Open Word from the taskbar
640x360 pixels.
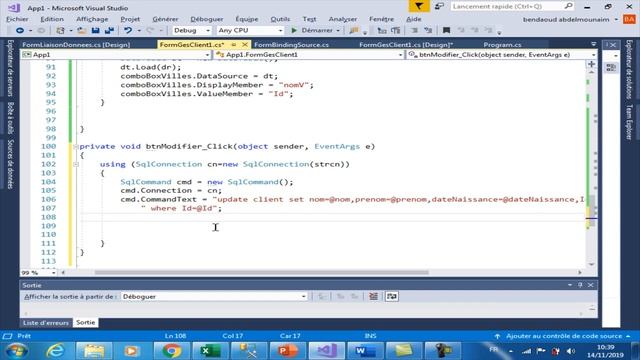click(365, 351)
